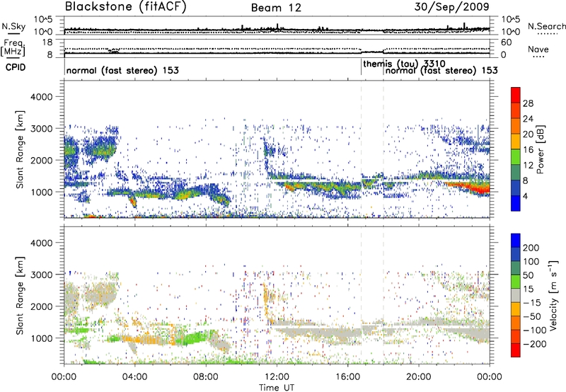Click the 'Nave' legend label
Screen dimensions: 566x392
pyautogui.click(x=538, y=50)
